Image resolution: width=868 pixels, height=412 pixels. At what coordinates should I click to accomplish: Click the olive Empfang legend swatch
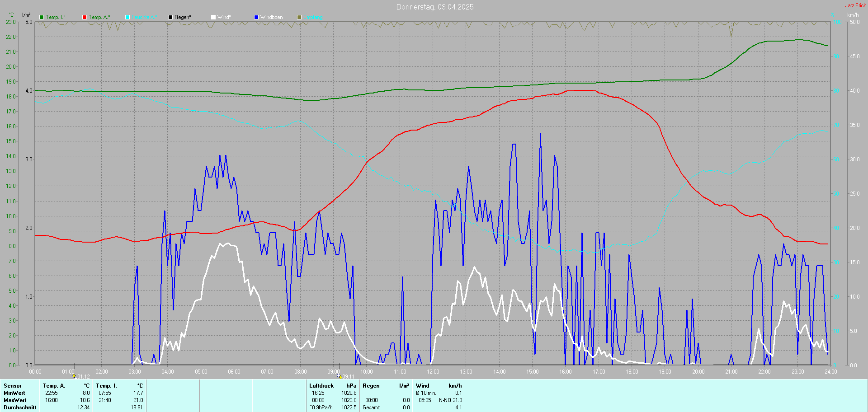299,17
